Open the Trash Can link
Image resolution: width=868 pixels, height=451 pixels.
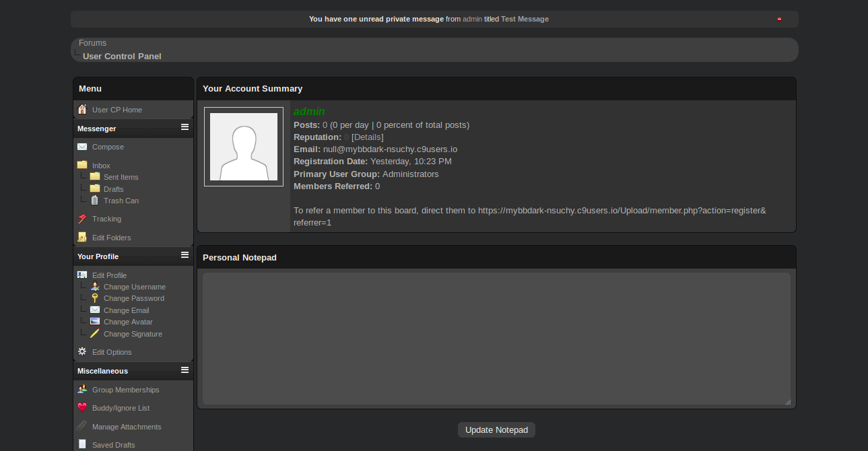(121, 201)
